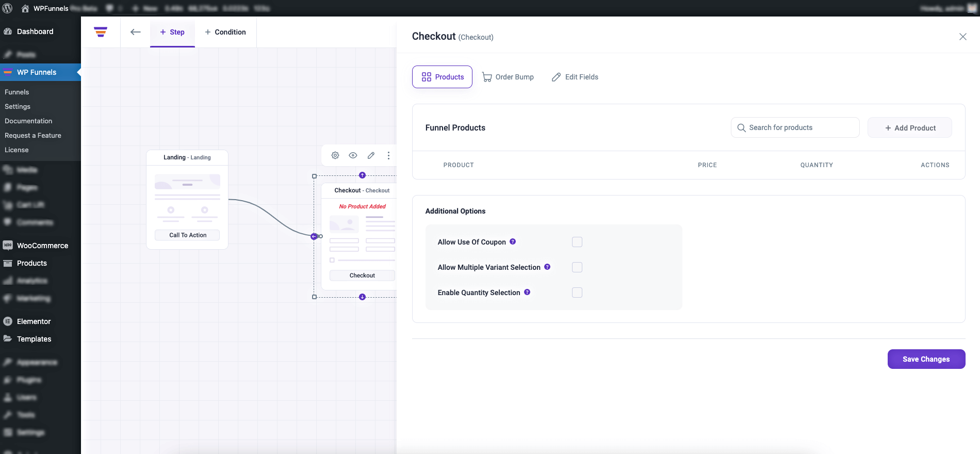980x454 pixels.
Task: Enable Allow Use Of Coupon checkbox
Action: point(577,242)
